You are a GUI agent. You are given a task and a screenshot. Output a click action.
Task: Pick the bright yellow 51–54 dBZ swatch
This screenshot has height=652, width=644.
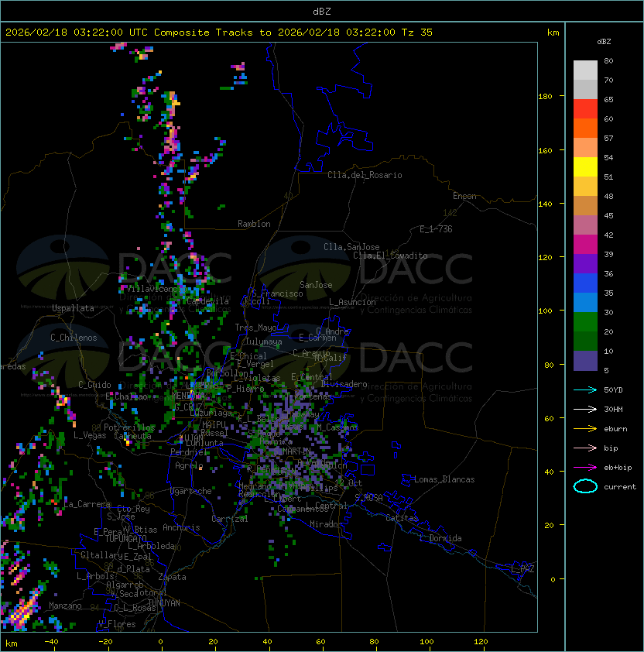tap(585, 167)
